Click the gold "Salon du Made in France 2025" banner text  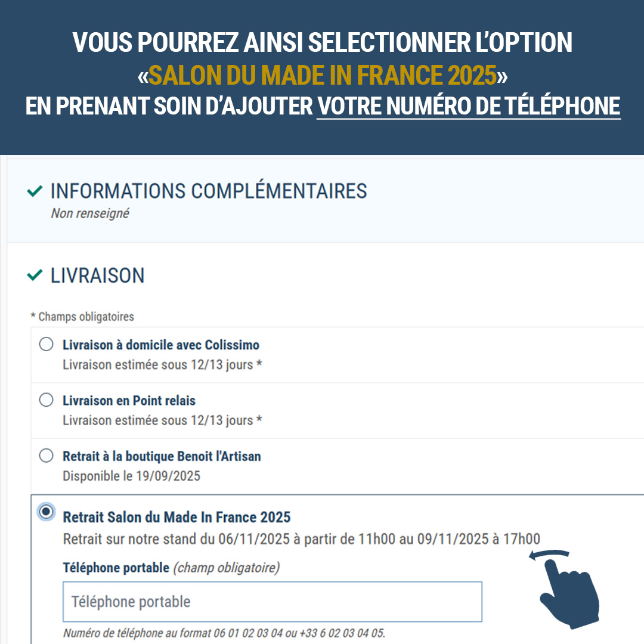[323, 75]
